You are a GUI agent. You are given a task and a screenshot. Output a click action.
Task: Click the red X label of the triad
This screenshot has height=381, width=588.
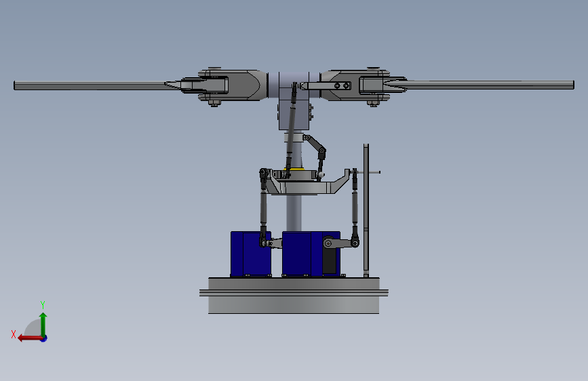point(14,334)
